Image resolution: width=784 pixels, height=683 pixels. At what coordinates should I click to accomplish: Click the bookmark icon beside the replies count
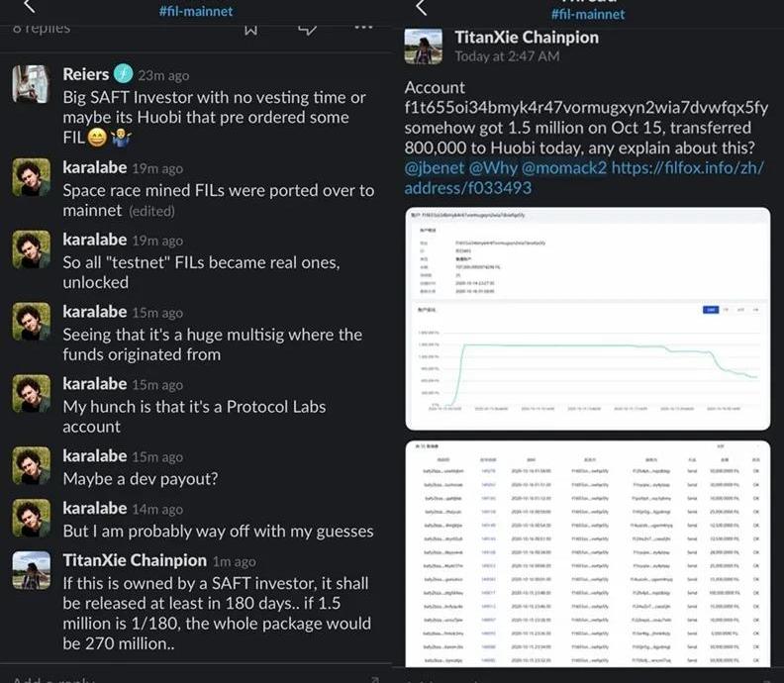click(251, 28)
